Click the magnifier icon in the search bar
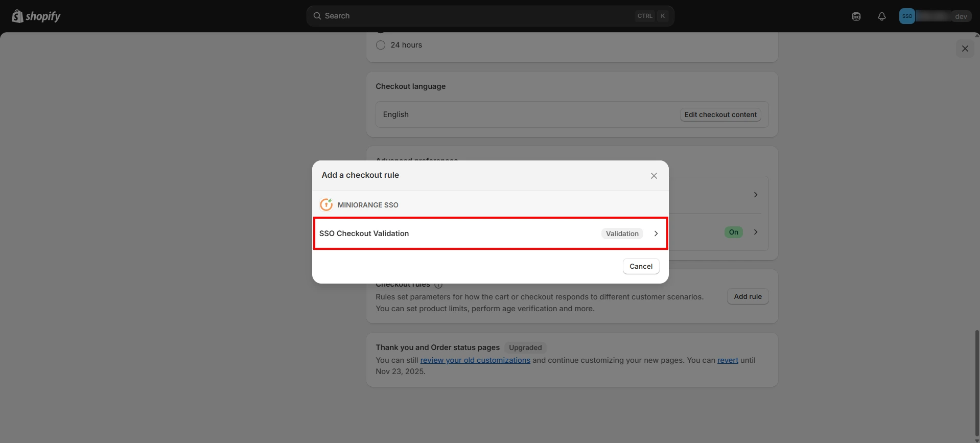The height and width of the screenshot is (443, 980). tap(317, 16)
